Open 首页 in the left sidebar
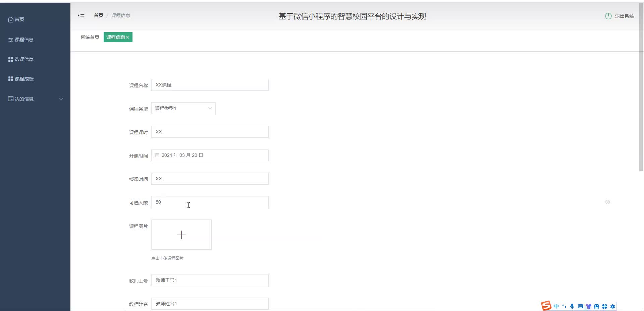Viewport: 644px width, 311px height. coord(16,19)
